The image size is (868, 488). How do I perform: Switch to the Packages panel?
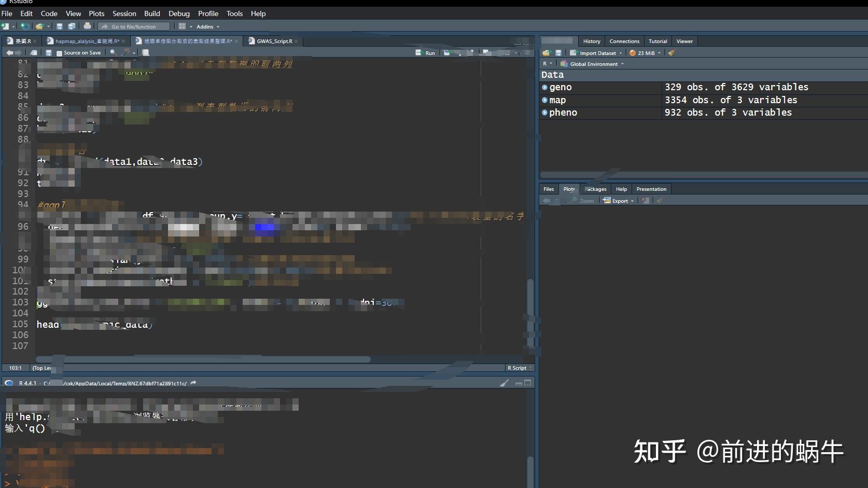pos(595,189)
